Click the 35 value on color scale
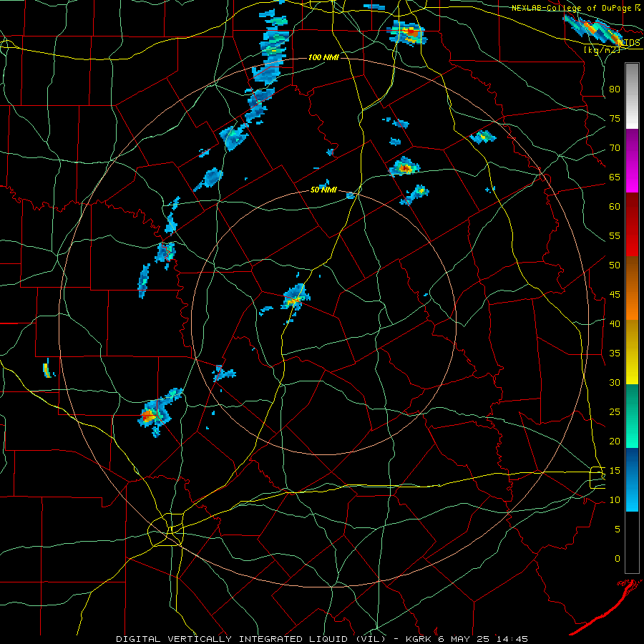The width and height of the screenshot is (644, 644). (615, 353)
